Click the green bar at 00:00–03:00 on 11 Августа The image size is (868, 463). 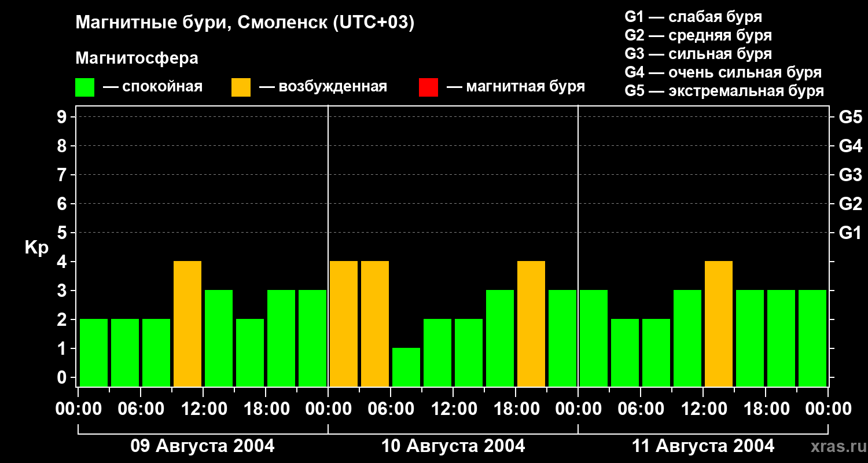point(594,338)
